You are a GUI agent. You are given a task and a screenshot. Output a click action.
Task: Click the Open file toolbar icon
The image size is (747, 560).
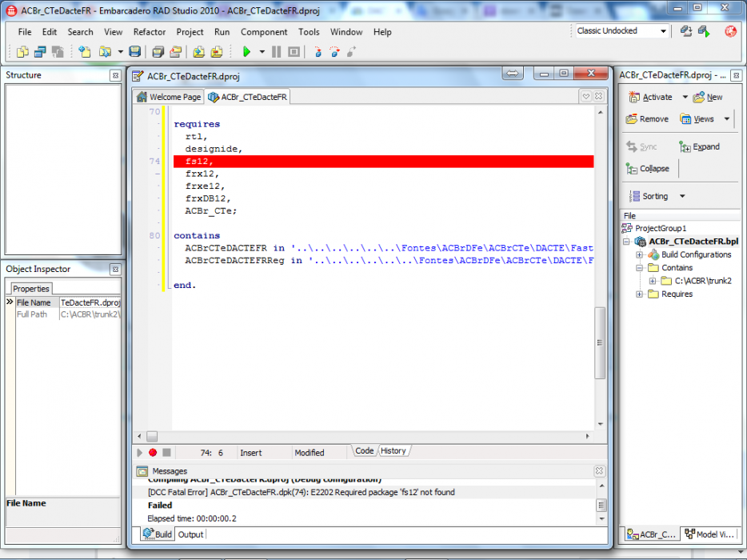click(105, 51)
